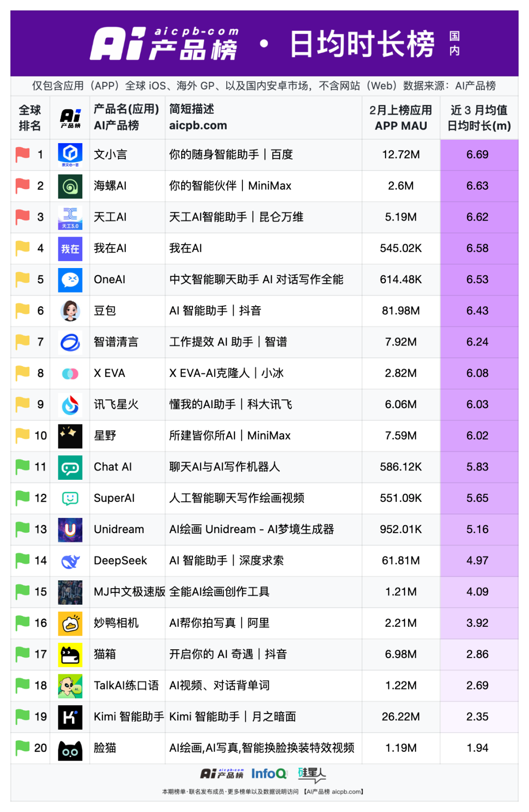Screen dimensions: 529x812
Task: Click the MJ中文极速版 app icon
Action: pos(70,592)
